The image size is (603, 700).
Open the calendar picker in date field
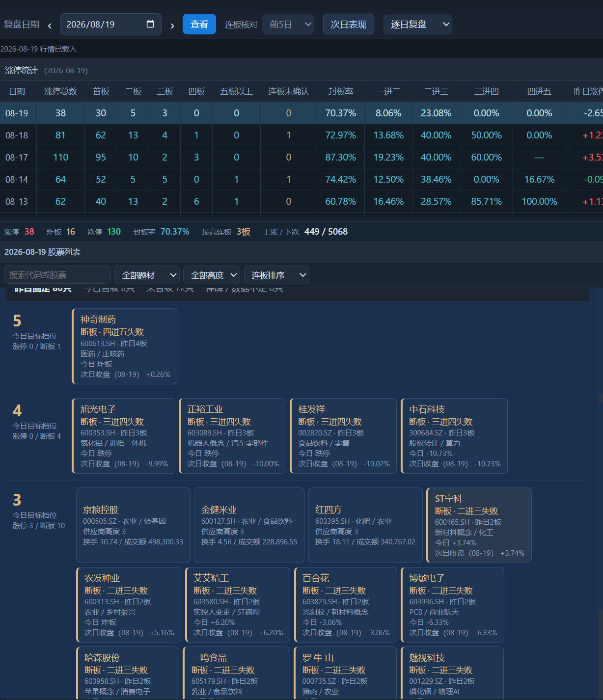click(x=150, y=24)
